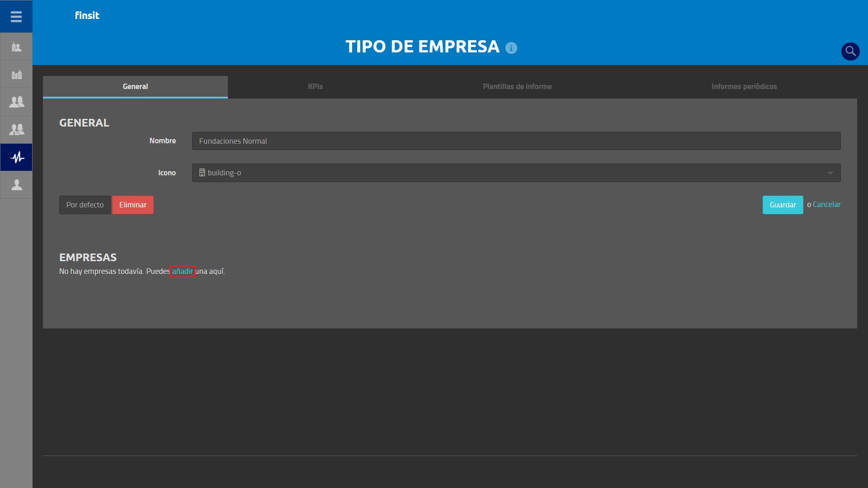Open the hamburger menu
The width and height of the screenshot is (868, 488).
16,17
